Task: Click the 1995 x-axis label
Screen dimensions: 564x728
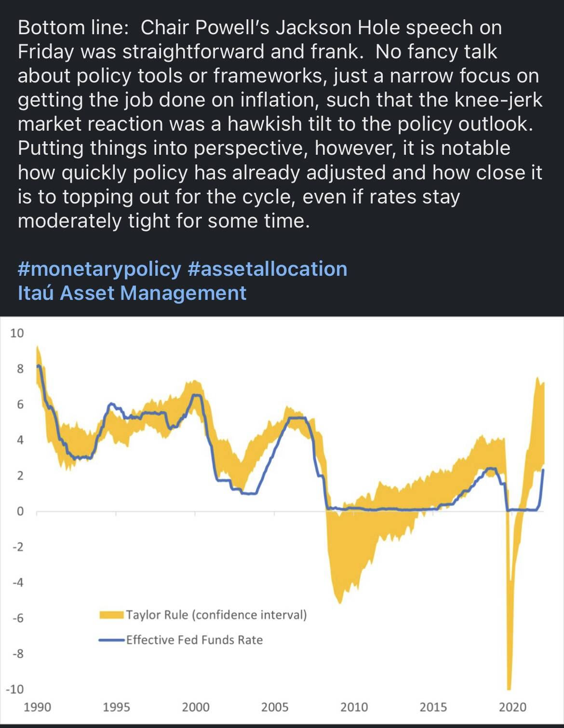Action: [116, 707]
